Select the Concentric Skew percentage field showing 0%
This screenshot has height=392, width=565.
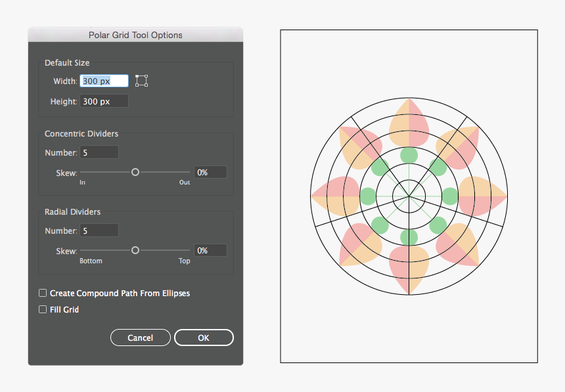coord(210,171)
